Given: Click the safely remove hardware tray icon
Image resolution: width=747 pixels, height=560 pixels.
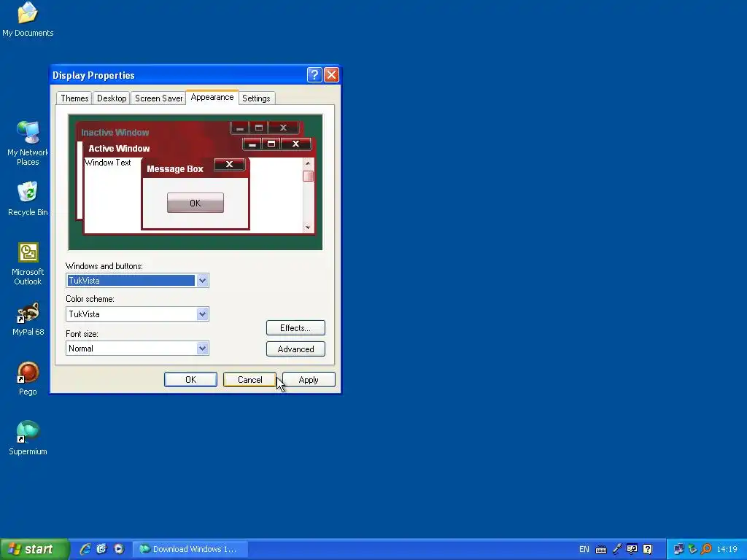Looking at the screenshot, I should click(x=693, y=549).
